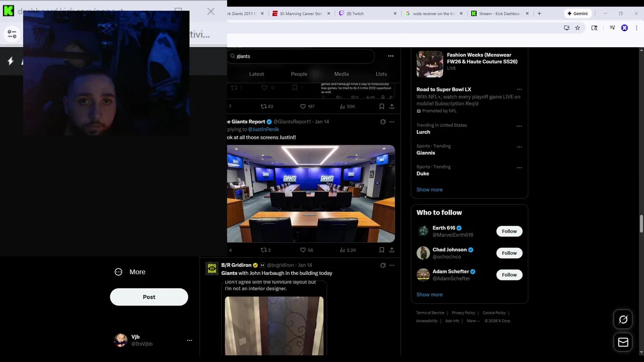
Task: Follow Earth 616
Action: click(509, 231)
